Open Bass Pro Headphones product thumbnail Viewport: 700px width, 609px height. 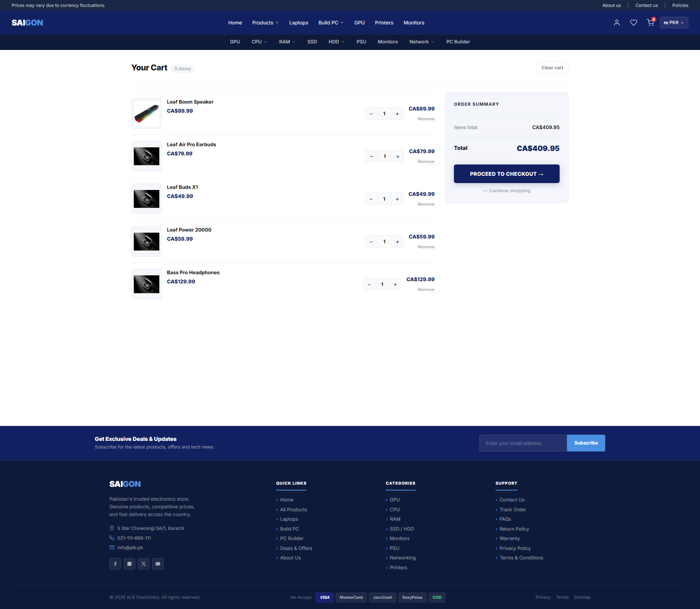(147, 284)
